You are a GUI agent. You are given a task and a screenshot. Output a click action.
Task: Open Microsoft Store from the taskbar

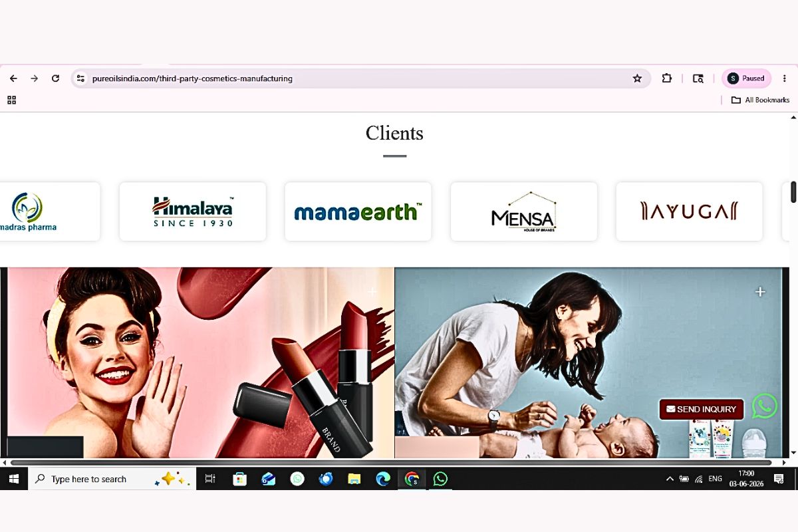coord(240,479)
